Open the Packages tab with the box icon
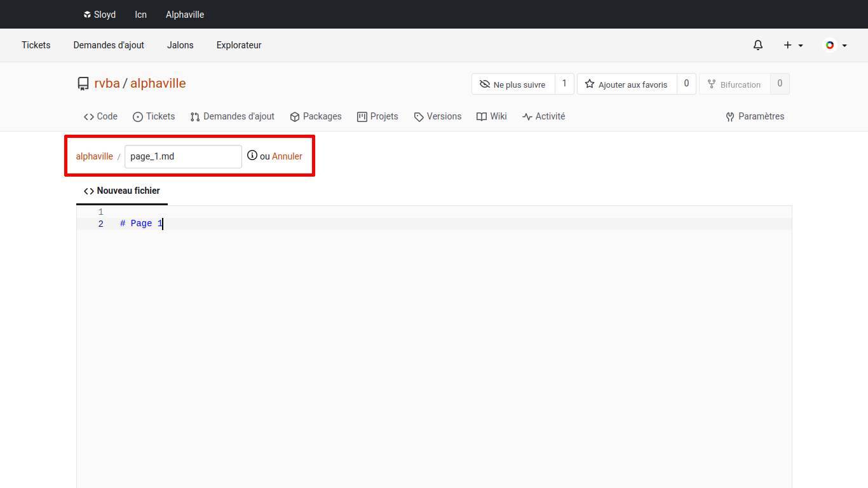Image resolution: width=868 pixels, height=488 pixels. coord(316,116)
